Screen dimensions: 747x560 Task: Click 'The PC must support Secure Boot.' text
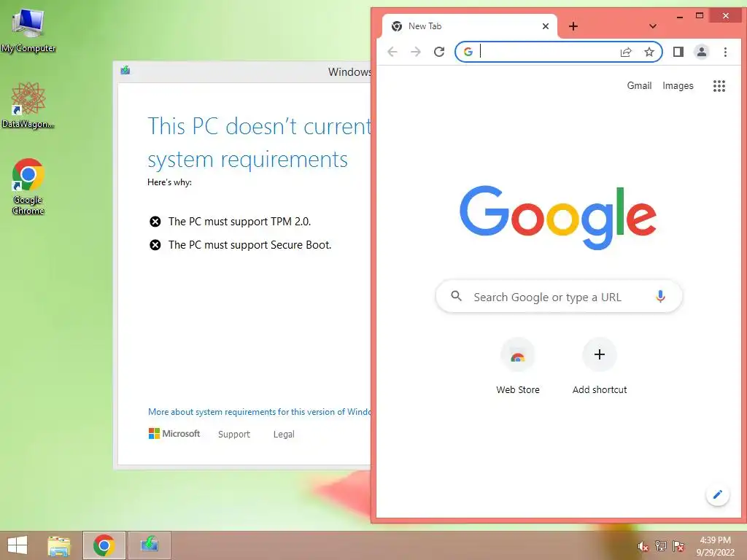[249, 245]
